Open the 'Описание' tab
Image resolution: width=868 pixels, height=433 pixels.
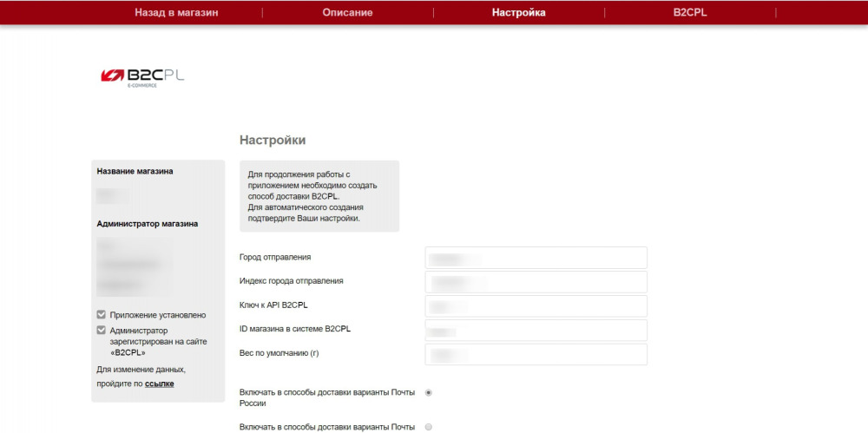coord(348,13)
